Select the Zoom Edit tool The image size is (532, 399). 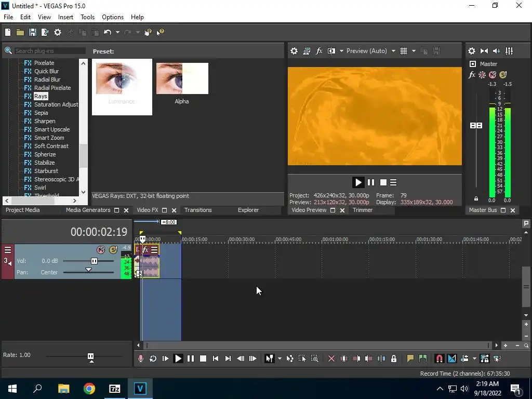pyautogui.click(x=314, y=358)
